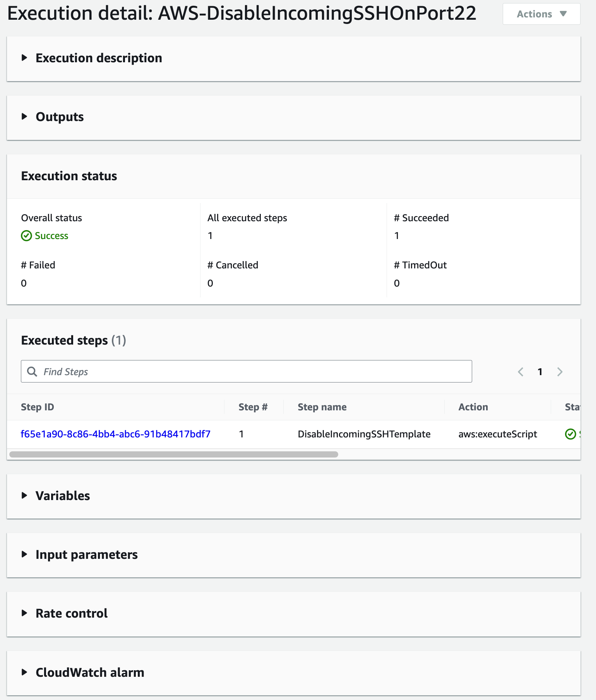Click the Action column header
This screenshot has height=700, width=596.
click(x=473, y=407)
